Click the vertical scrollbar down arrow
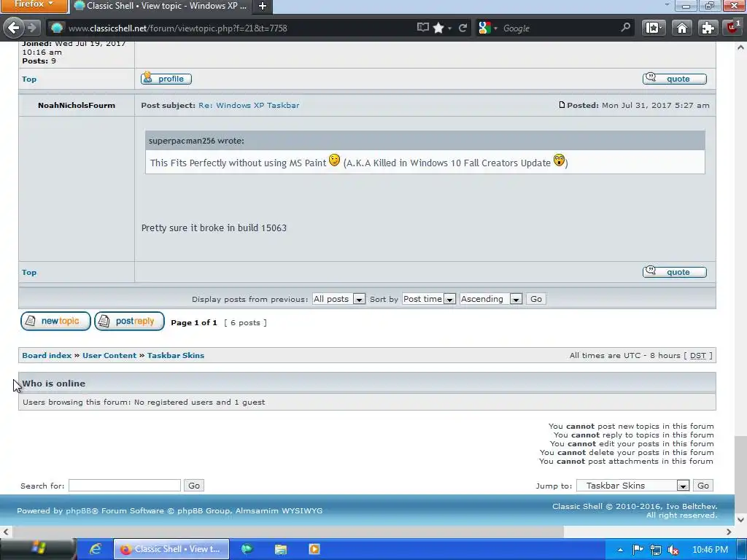The height and width of the screenshot is (560, 747). click(740, 519)
